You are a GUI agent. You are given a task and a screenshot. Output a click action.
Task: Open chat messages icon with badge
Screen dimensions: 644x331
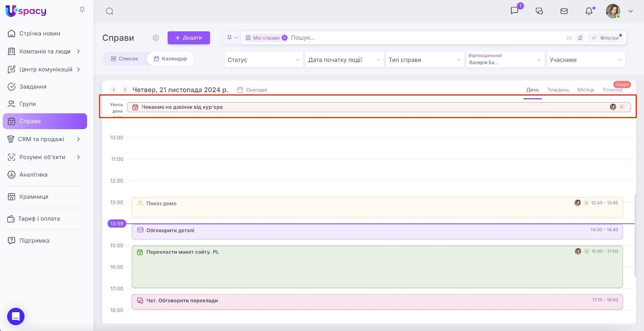click(515, 11)
